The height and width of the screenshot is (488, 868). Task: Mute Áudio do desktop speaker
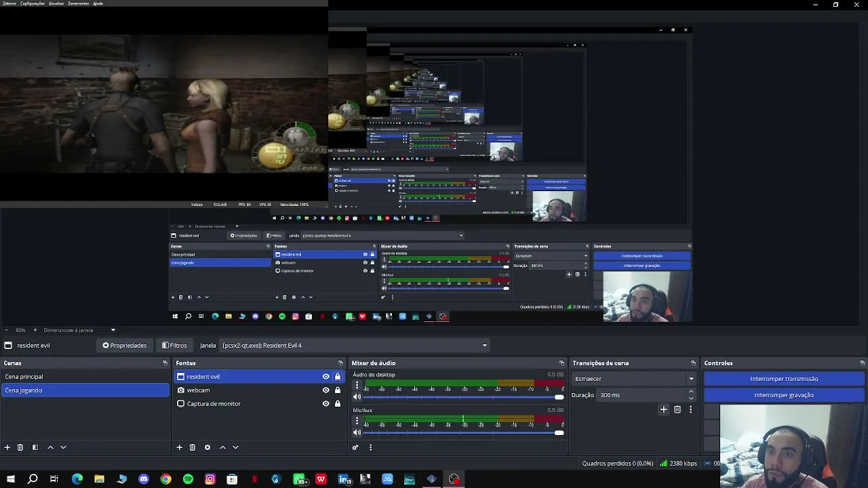click(357, 396)
